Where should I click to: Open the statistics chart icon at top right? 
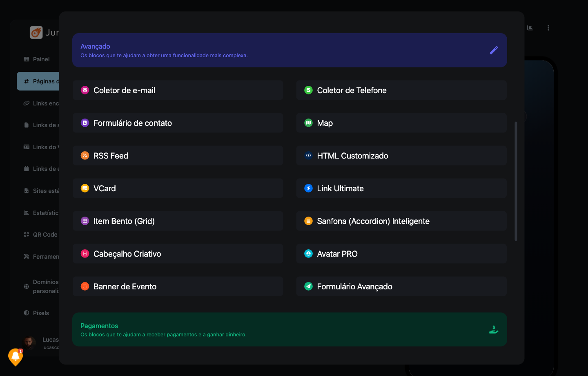[530, 28]
